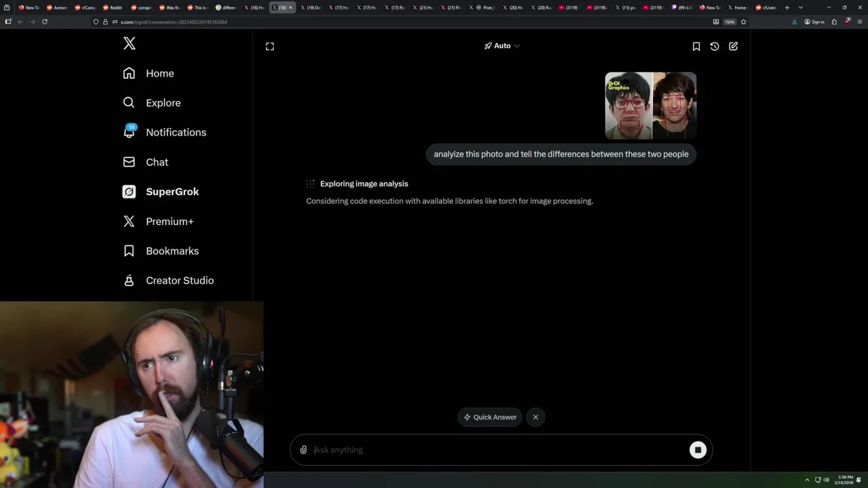868x488 pixels.
Task: Click the browser forward arrow
Action: point(33,22)
